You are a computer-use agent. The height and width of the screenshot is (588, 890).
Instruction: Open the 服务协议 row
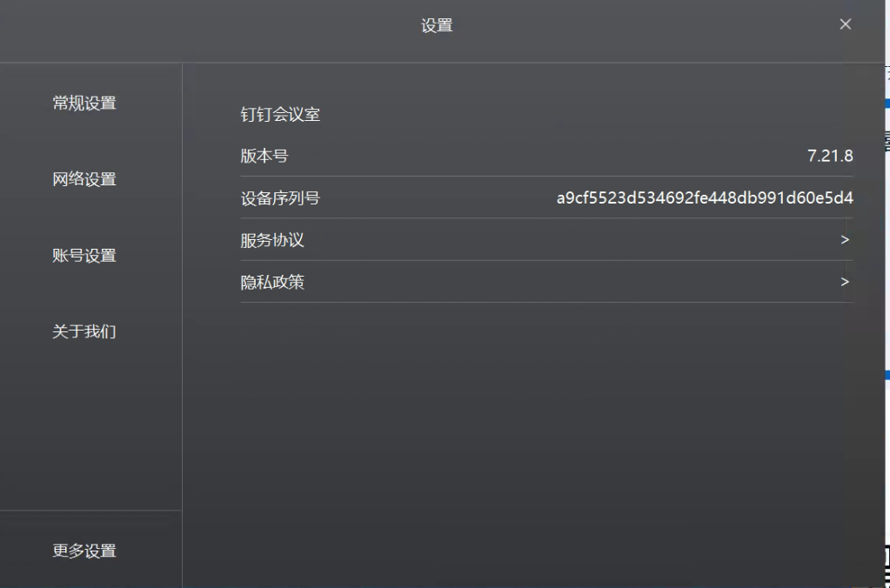[546, 239]
